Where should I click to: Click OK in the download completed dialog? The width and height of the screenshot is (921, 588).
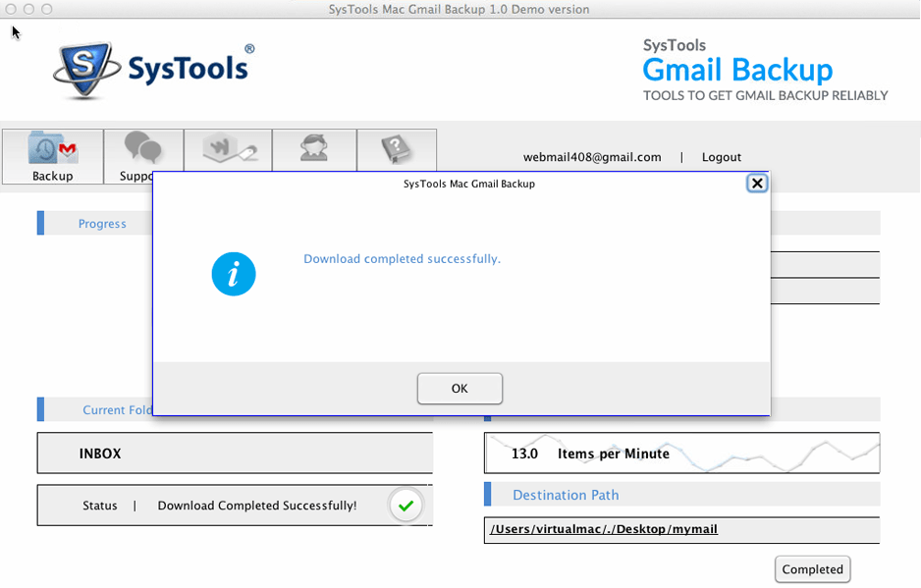click(x=460, y=389)
